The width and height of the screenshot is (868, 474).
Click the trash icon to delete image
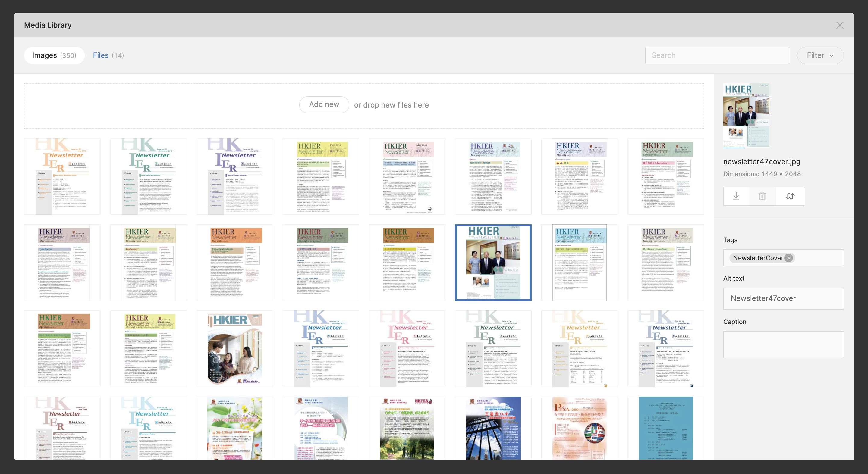pos(762,196)
